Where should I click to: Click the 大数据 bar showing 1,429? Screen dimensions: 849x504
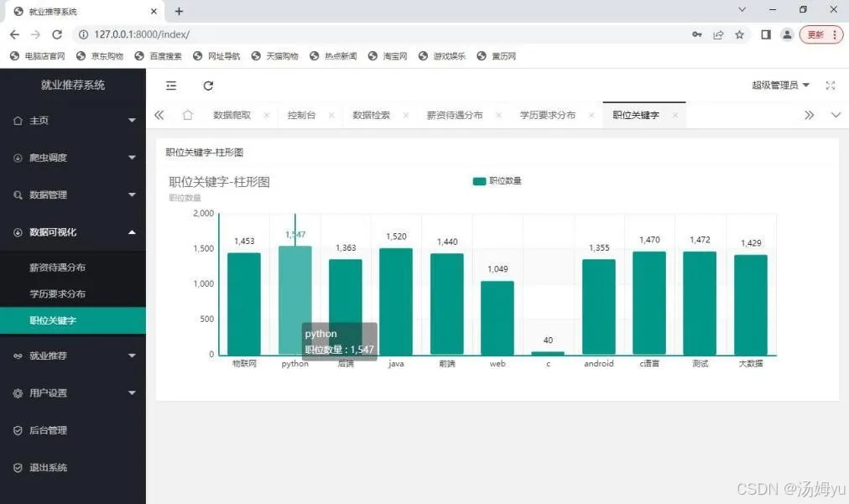[751, 304]
